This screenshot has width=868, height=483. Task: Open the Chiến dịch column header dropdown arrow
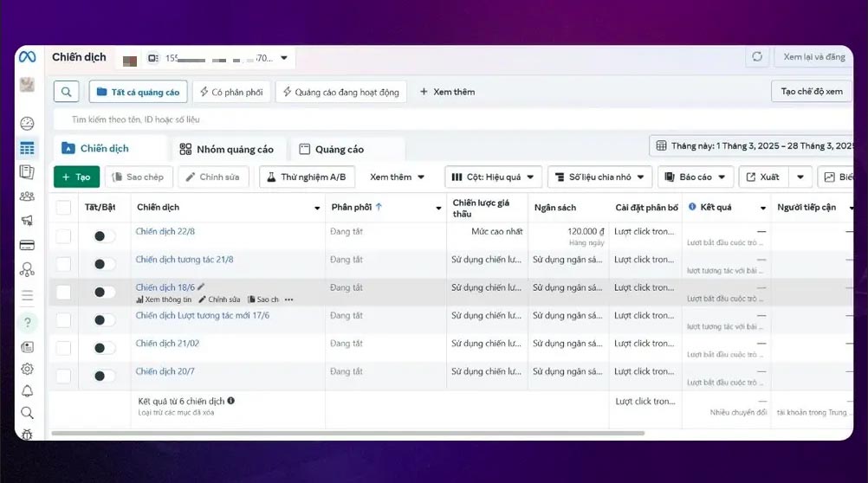tap(317, 208)
